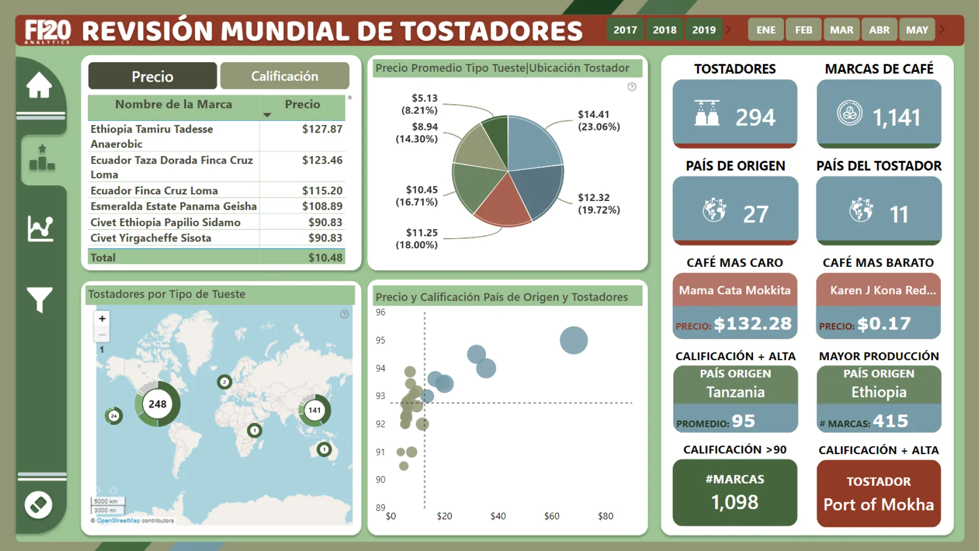Click the globe icon in País de Origen card
The image size is (980, 551).
pos(715,210)
